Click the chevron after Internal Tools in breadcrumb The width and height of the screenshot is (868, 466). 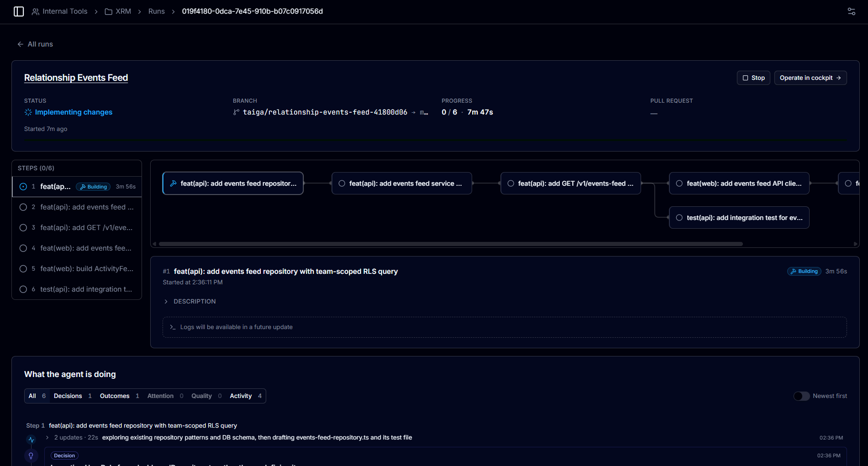pos(96,12)
